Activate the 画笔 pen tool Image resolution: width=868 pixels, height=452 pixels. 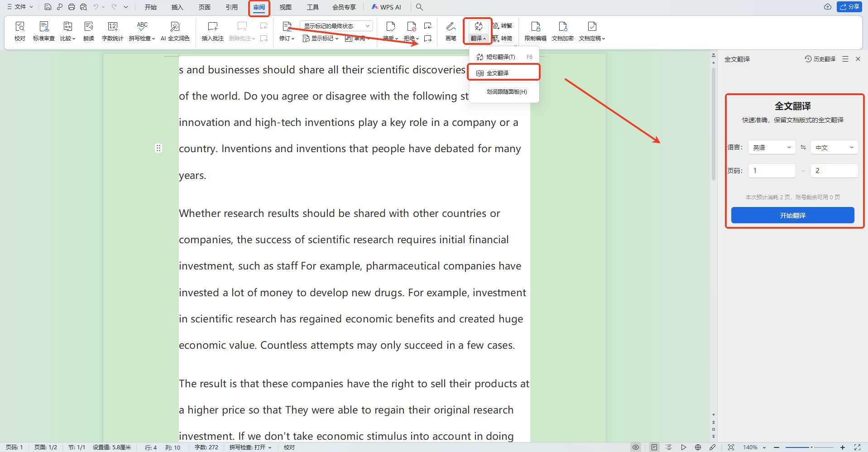pos(451,31)
